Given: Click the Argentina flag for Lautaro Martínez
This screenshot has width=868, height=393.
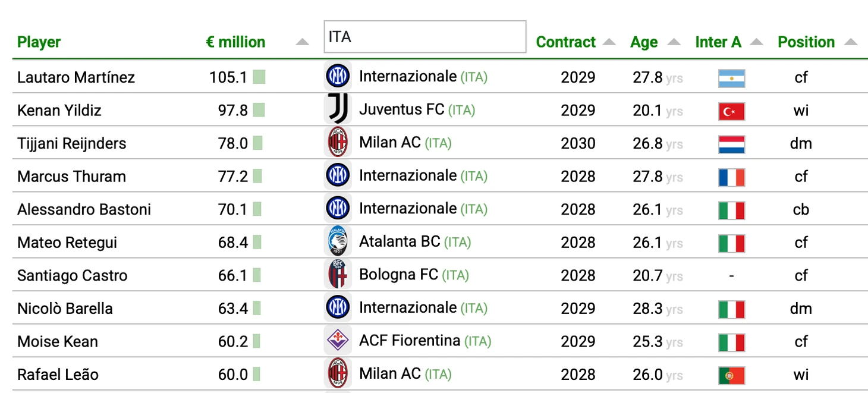Looking at the screenshot, I should 731,78.
